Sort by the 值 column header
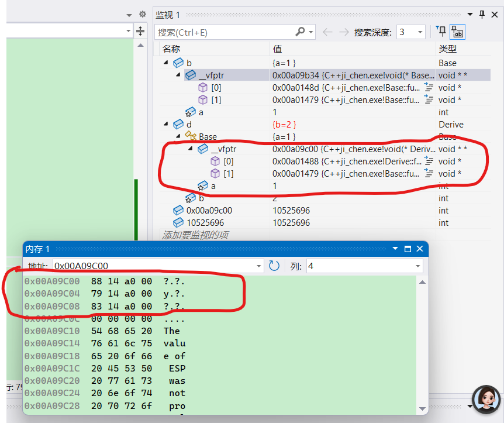This screenshot has height=423, width=504. (x=277, y=49)
